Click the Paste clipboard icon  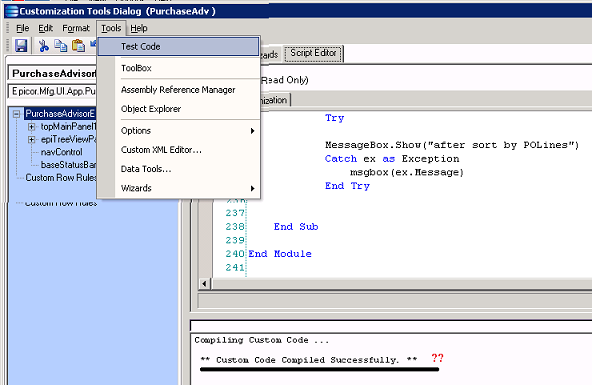[78, 46]
